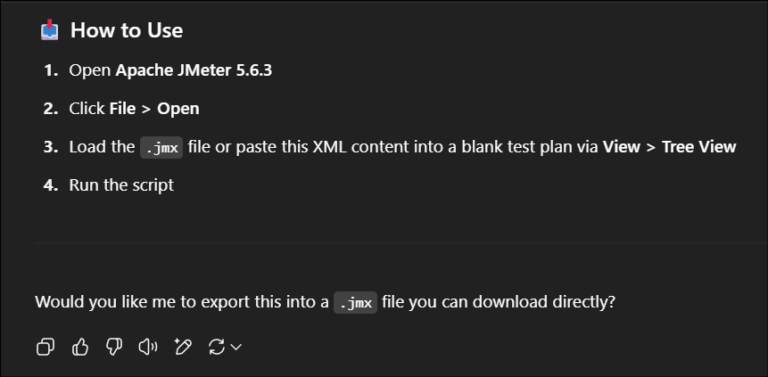Click the step number 4. marker
This screenshot has width=768, height=377.
point(51,185)
